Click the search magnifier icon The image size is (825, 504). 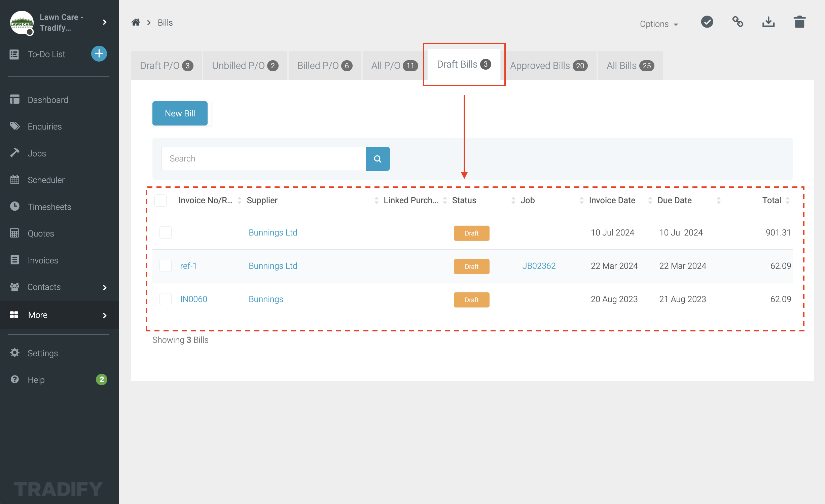[378, 158]
